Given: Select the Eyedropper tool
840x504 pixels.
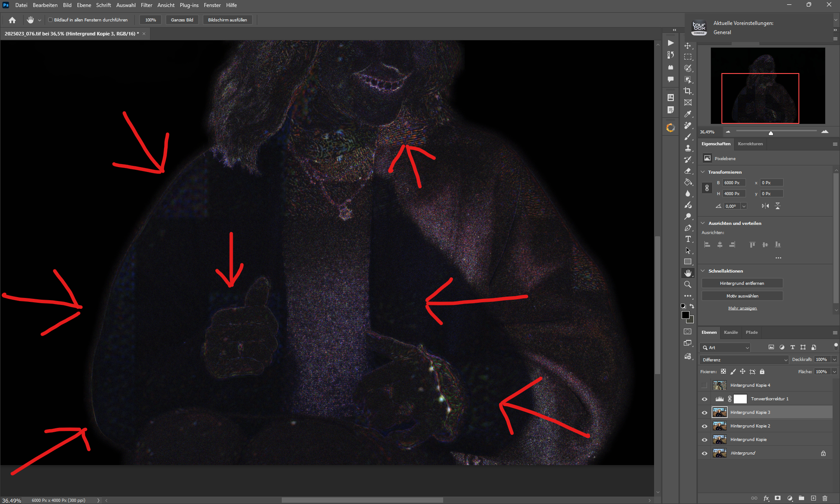Looking at the screenshot, I should (688, 114).
